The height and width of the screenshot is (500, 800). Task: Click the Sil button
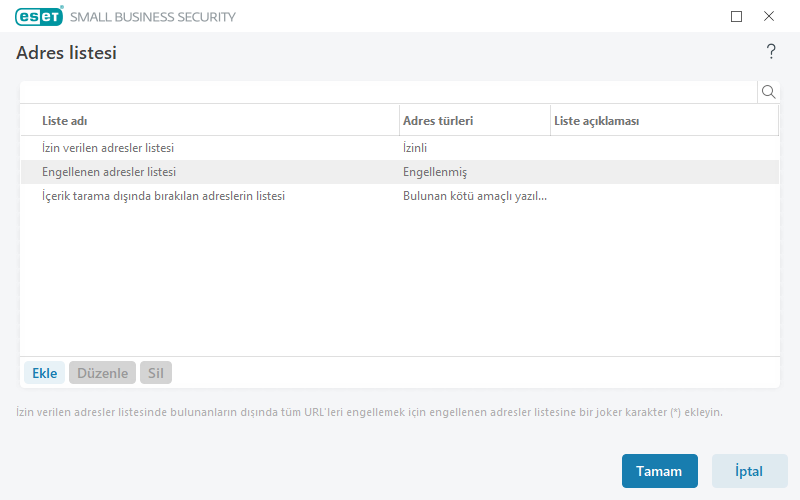(156, 373)
